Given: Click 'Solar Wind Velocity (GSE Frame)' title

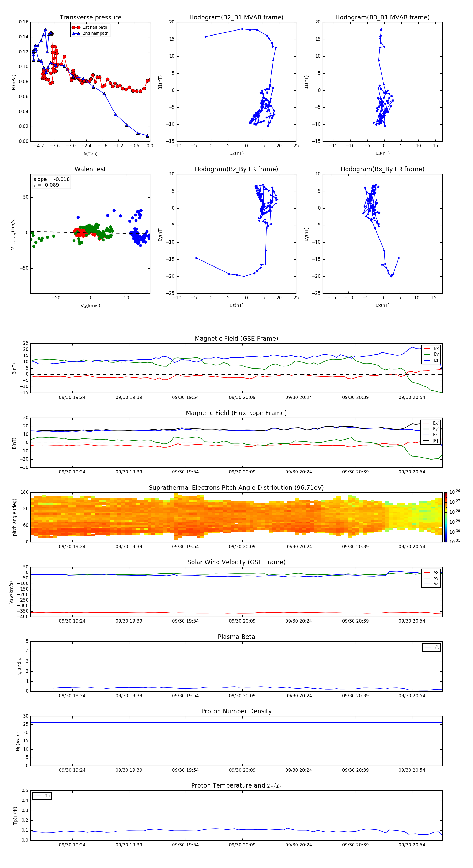Looking at the screenshot, I should (236, 562).
